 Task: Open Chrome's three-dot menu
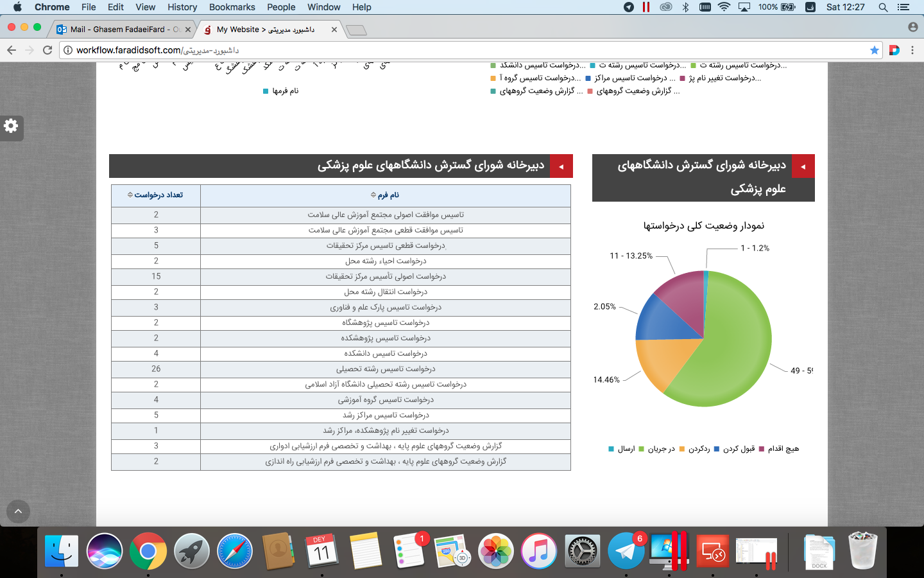[912, 50]
